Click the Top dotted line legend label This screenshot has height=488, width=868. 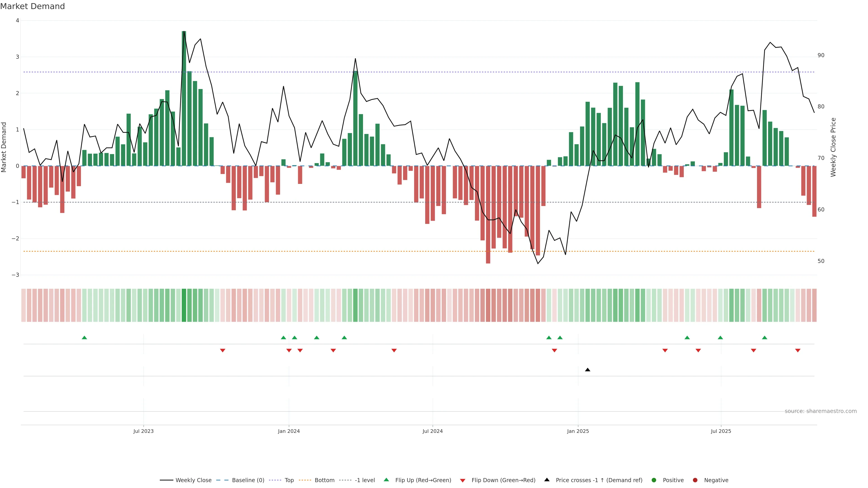tap(289, 480)
